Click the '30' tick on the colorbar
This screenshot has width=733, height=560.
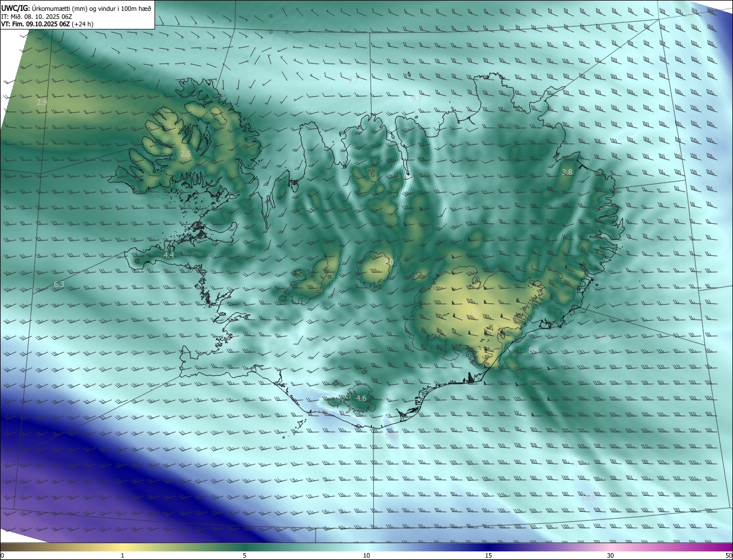click(x=610, y=555)
